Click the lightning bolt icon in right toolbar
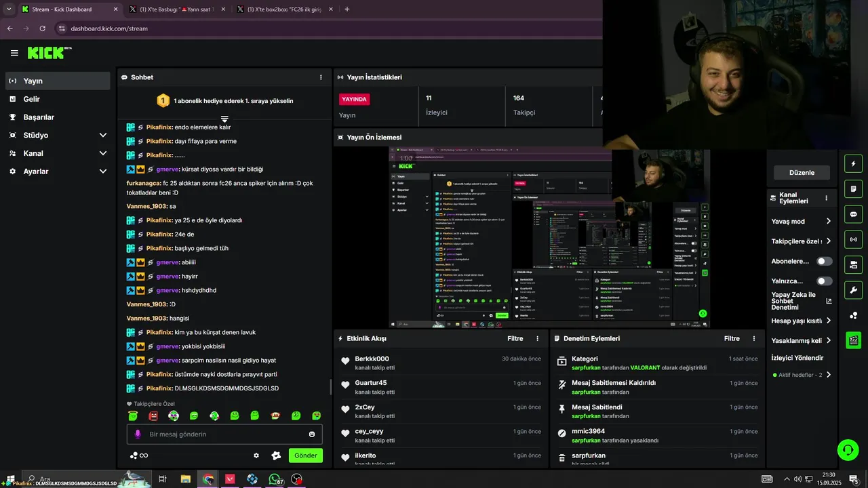The image size is (868, 488). [853, 164]
